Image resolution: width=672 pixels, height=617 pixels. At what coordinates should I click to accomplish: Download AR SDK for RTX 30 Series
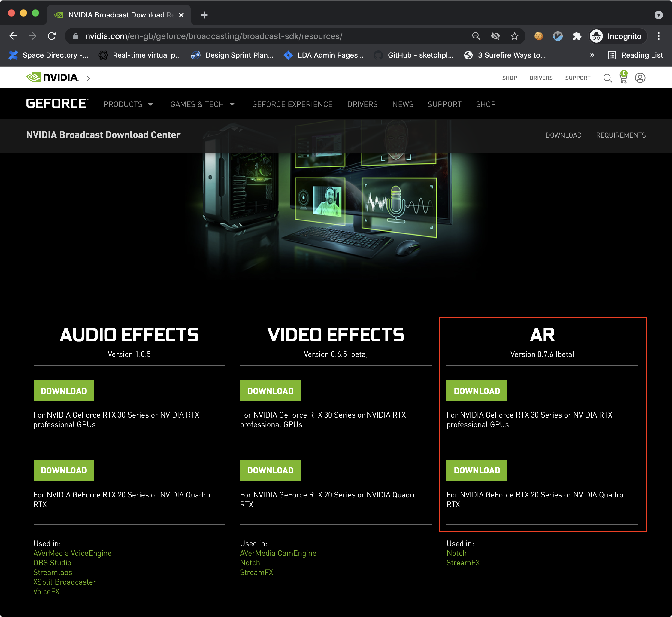tap(477, 391)
